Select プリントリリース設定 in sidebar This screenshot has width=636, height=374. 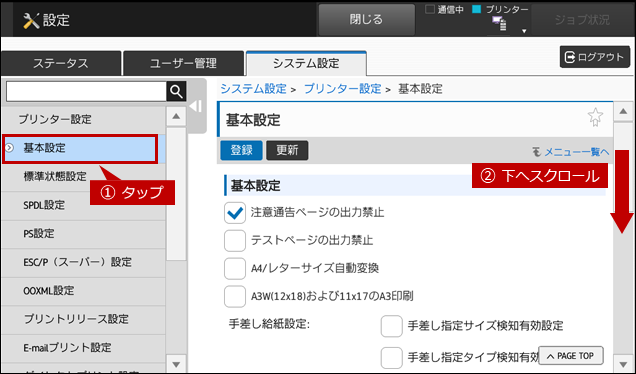click(x=83, y=320)
